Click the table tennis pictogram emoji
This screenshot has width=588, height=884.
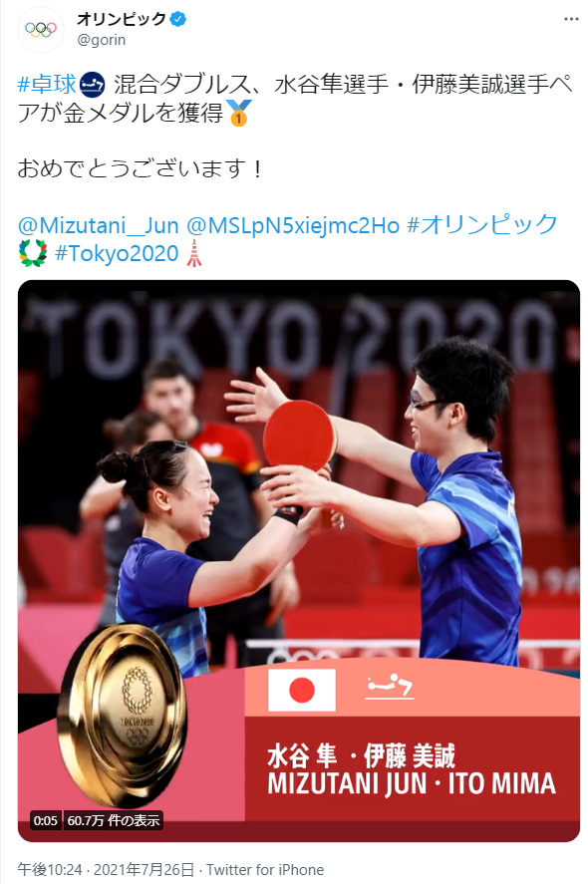click(x=93, y=85)
